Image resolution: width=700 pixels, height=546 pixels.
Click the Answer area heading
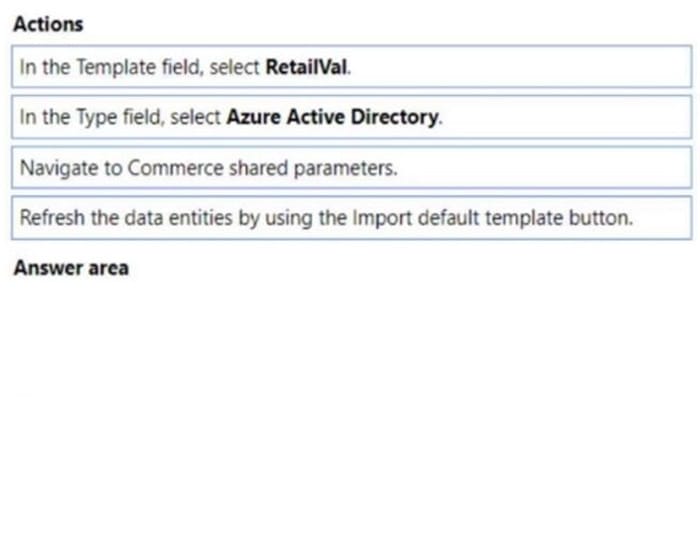click(x=71, y=268)
